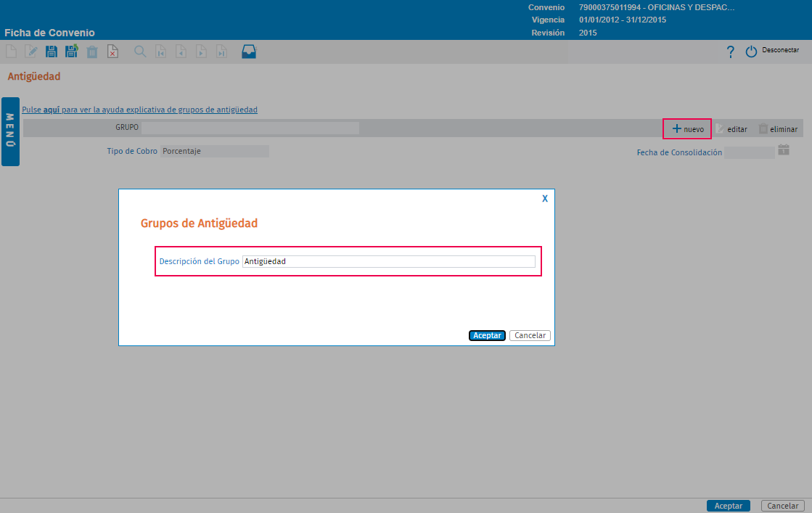Click Cancelar in the Grupos de Antigüedad dialog
Image resolution: width=812 pixels, height=513 pixels.
click(530, 335)
